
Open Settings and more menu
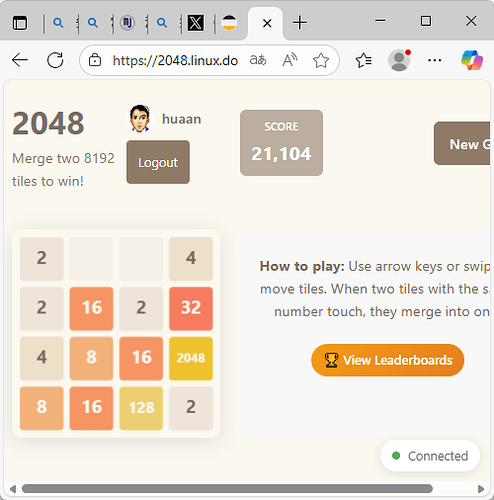coord(435,60)
